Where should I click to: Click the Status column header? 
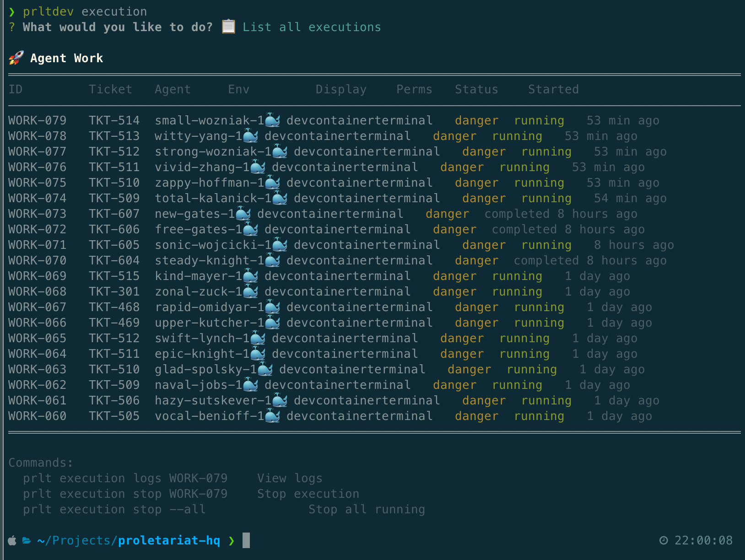point(476,89)
